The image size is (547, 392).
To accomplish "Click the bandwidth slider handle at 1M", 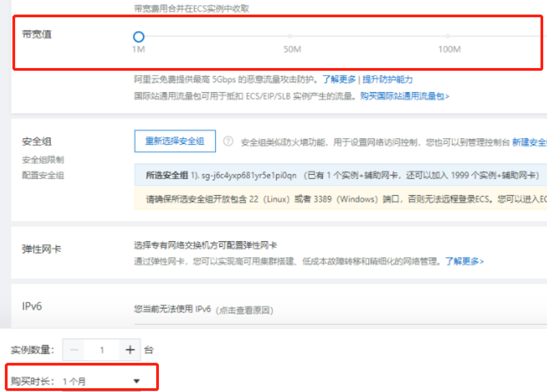I will click(138, 37).
